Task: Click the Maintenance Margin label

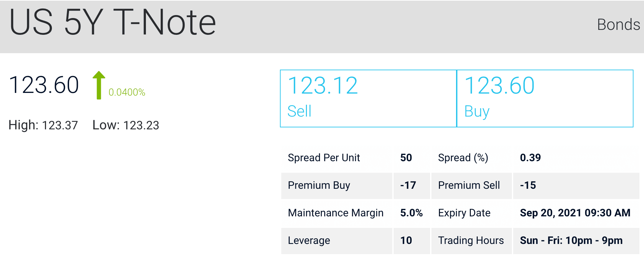Action: coord(335,213)
